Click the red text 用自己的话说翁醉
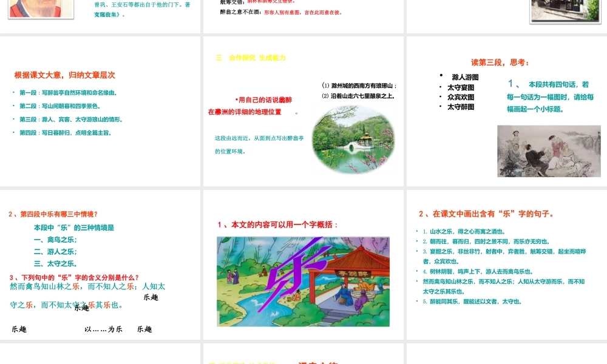 pos(263,100)
